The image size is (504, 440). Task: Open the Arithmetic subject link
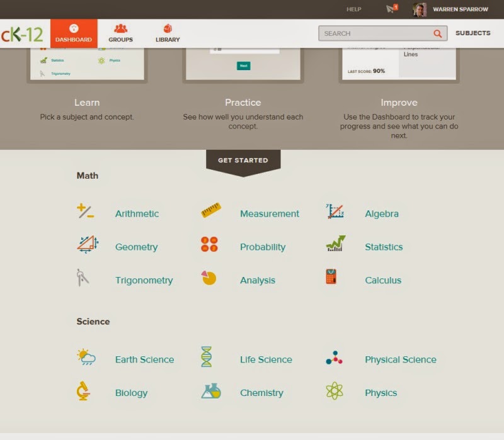point(137,213)
